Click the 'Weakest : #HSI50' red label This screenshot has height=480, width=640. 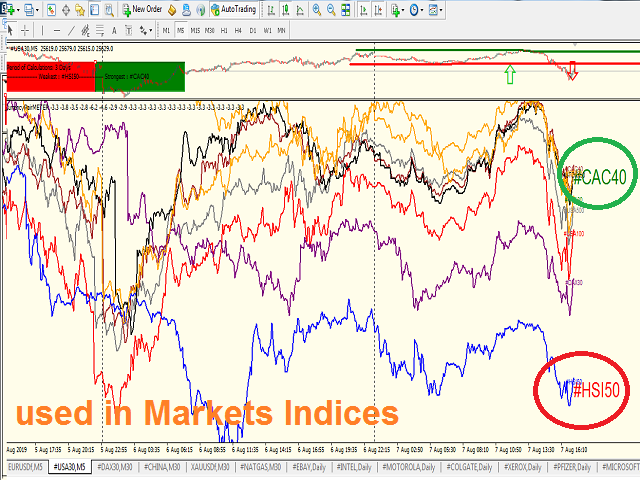coord(58,76)
